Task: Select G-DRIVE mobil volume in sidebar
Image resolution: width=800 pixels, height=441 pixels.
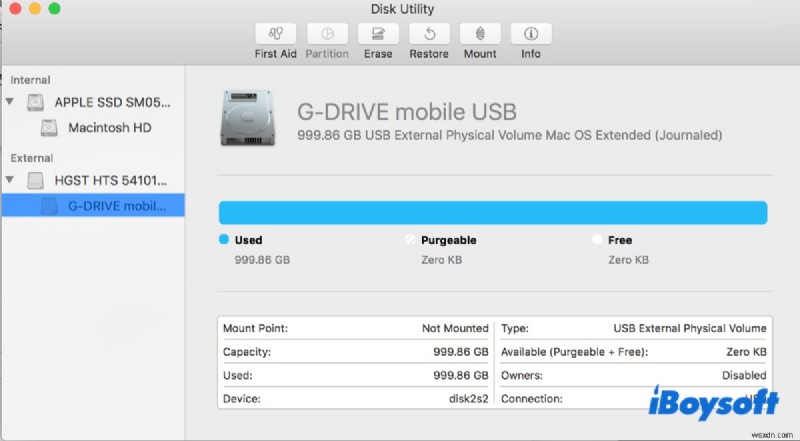Action: pos(93,205)
